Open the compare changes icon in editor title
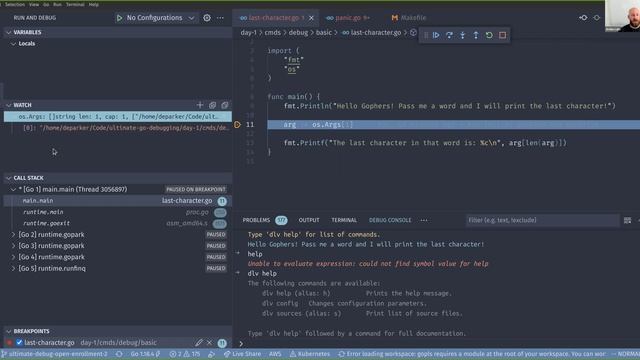 (583, 18)
